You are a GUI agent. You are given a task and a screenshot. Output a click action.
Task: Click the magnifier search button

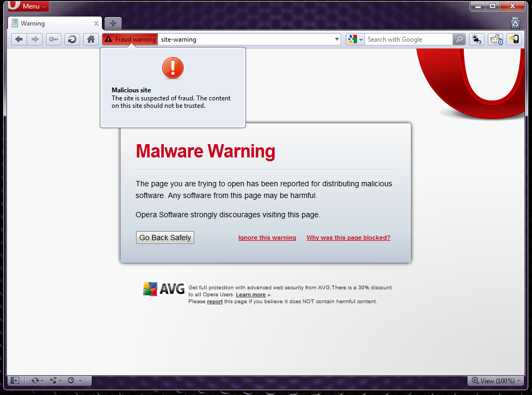(459, 39)
